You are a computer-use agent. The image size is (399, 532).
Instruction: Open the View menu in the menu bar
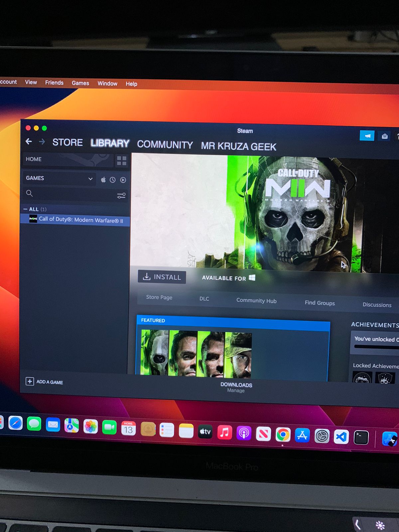coord(31,82)
